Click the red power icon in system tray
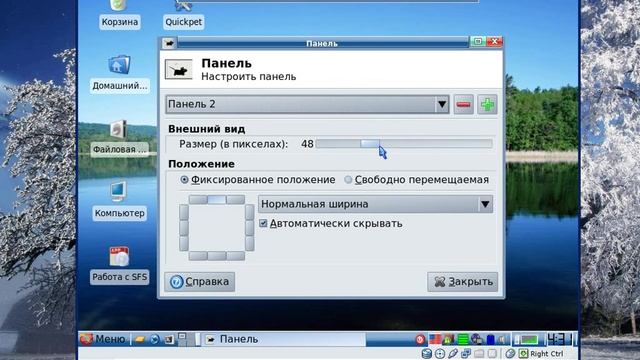This screenshot has height=360, width=640. [x=420, y=339]
